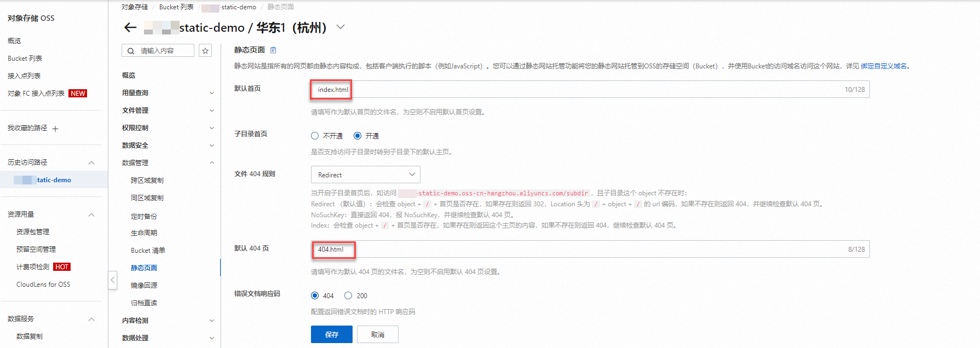The width and height of the screenshot is (980, 348).
Task: Click the 保存 button
Action: click(x=332, y=334)
